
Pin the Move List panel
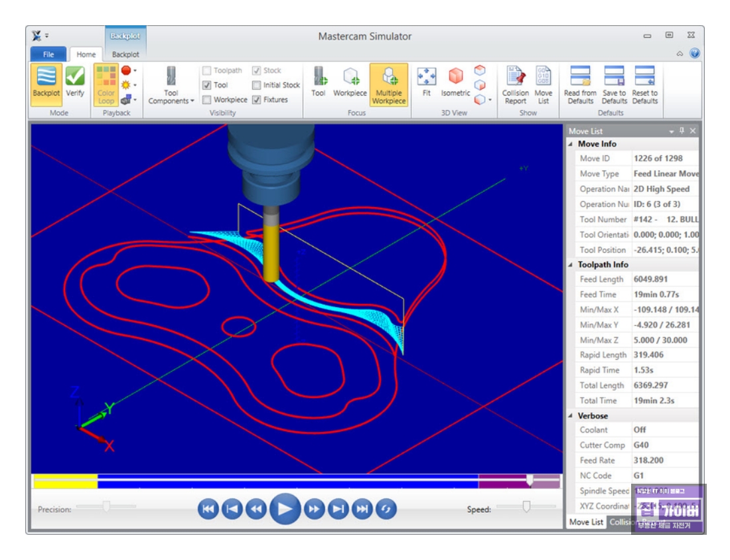pyautogui.click(x=682, y=131)
